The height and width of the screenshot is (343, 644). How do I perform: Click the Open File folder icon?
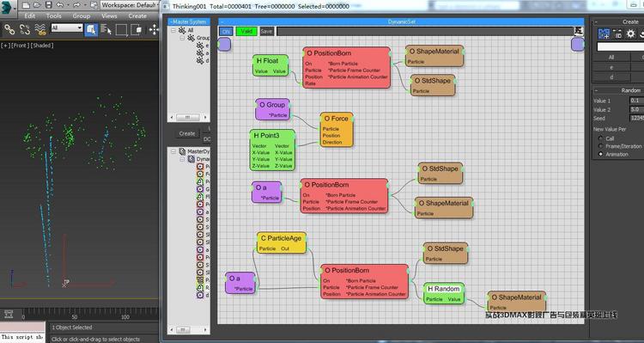point(38,5)
